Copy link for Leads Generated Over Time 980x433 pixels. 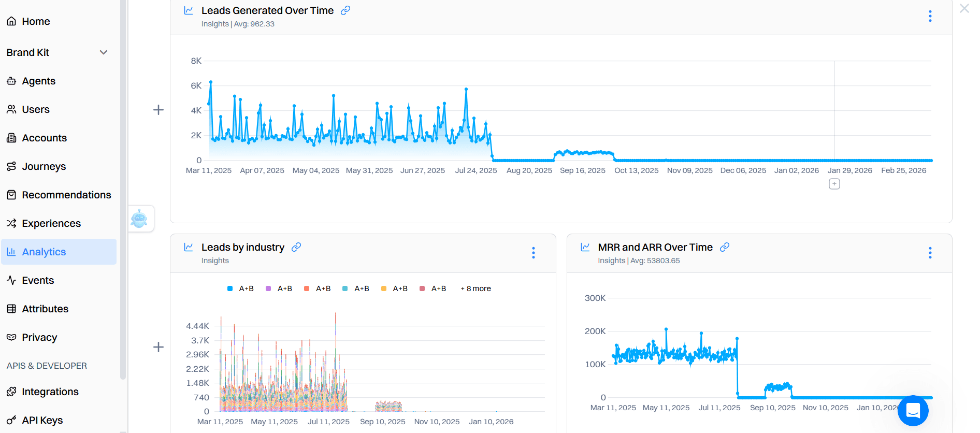(x=345, y=10)
